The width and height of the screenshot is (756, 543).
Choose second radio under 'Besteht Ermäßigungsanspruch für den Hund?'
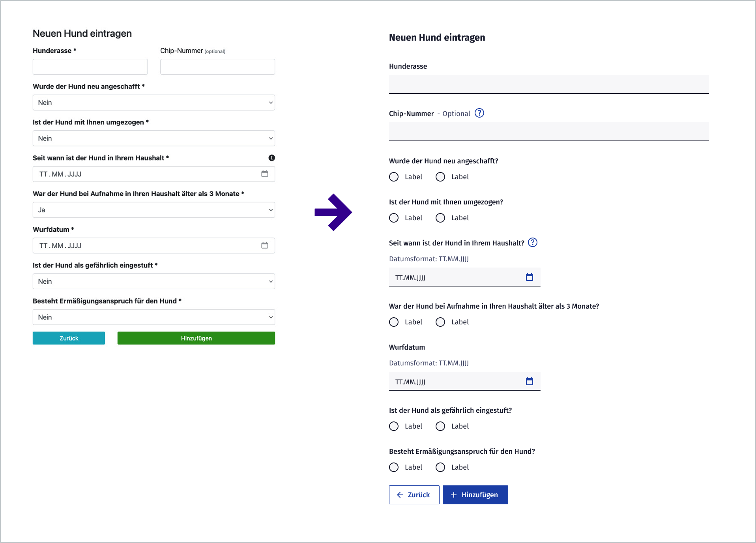[440, 467]
